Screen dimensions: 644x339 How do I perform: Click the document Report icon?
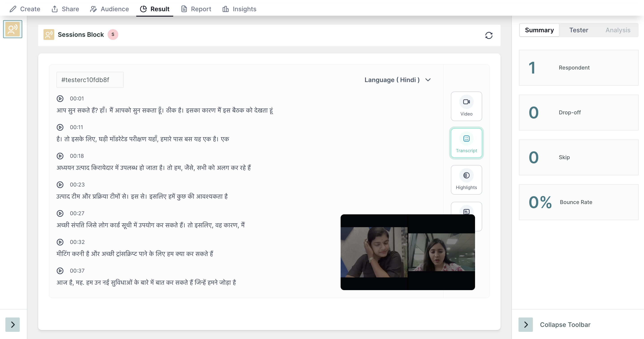click(x=184, y=9)
